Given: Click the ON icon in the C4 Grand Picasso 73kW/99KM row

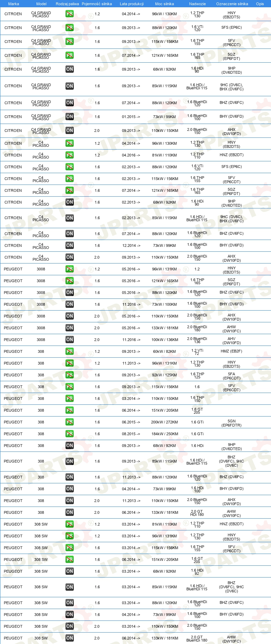Looking at the screenshot, I should point(70,117).
